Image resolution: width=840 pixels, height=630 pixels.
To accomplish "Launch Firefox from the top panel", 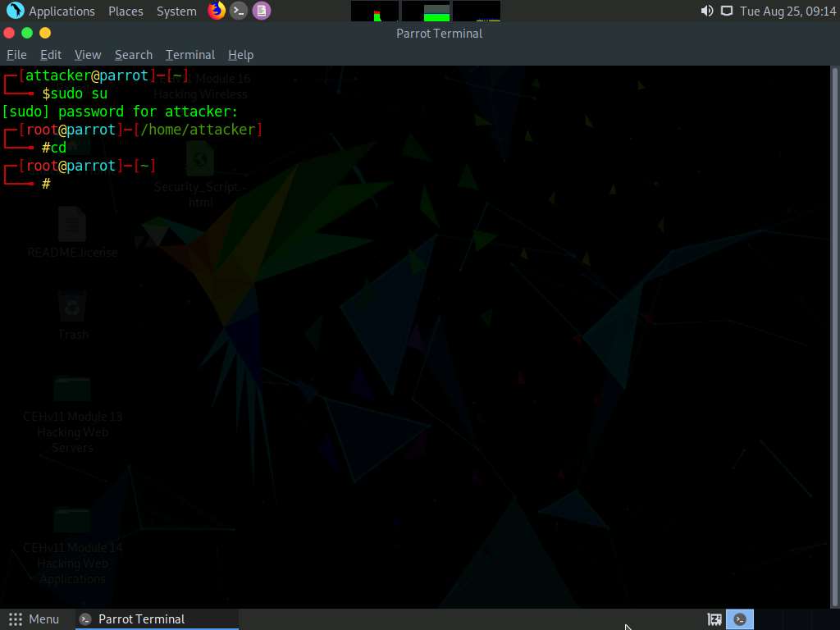I will click(217, 11).
